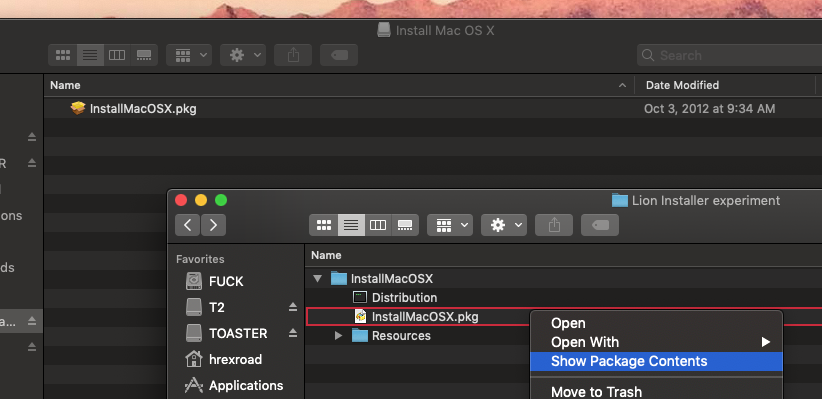This screenshot has width=822, height=399.
Task: Click folder icon in Lion Installer experiment title
Action: 620,200
